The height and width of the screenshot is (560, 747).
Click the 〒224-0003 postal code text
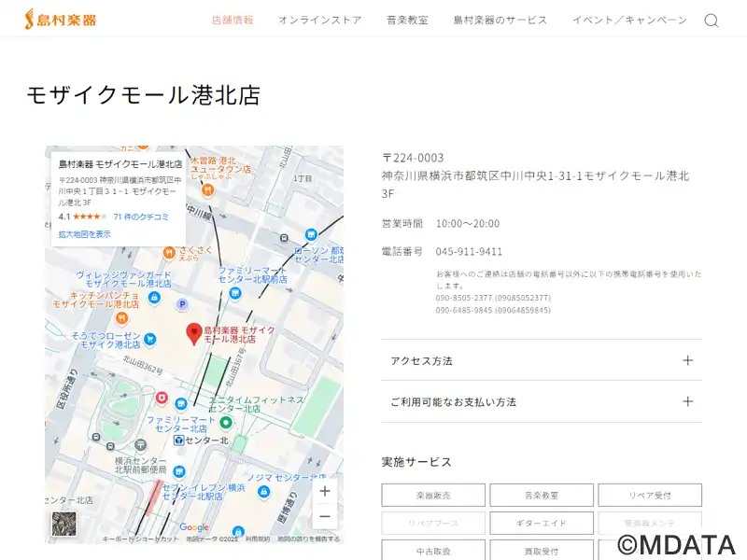click(x=413, y=158)
